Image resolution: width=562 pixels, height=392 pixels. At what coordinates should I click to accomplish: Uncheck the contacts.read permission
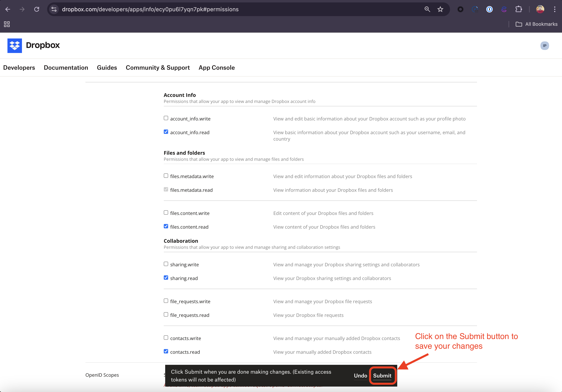coord(166,351)
